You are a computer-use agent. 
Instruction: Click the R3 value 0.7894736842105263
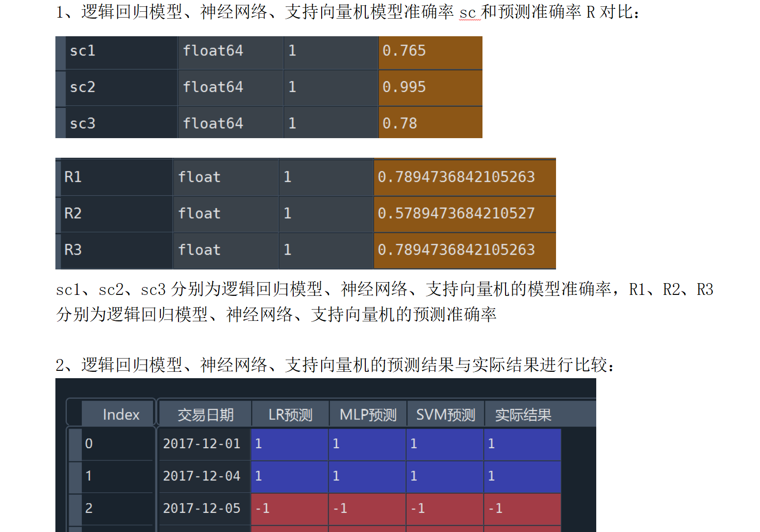[465, 250]
